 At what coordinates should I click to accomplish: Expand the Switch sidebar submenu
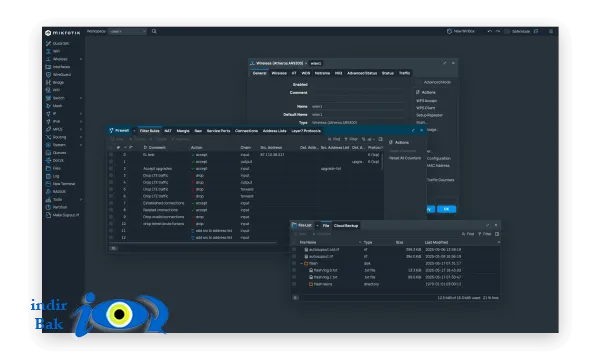tap(81, 98)
